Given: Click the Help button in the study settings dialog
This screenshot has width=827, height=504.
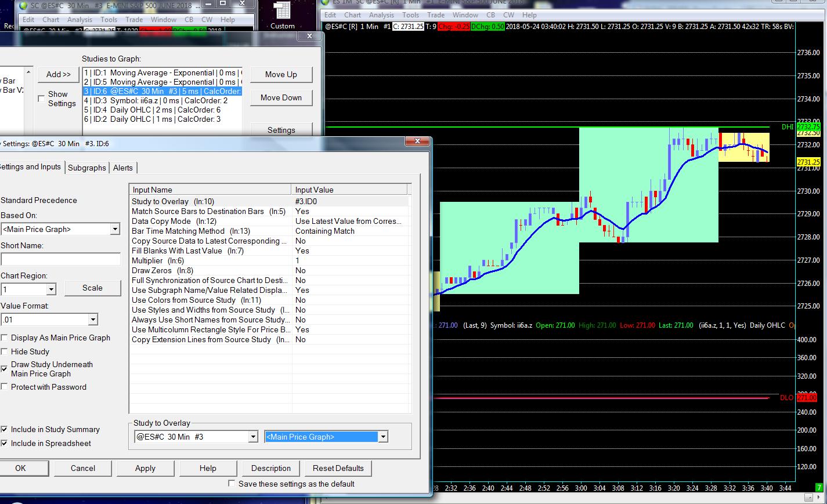Looking at the screenshot, I should click(x=208, y=468).
